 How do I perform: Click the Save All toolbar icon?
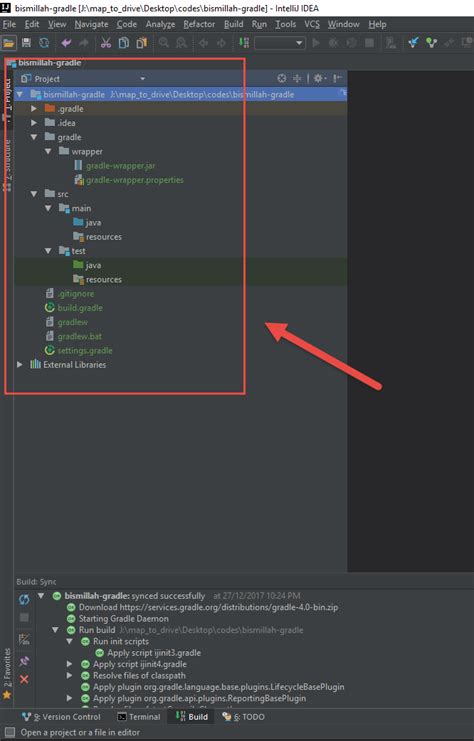click(x=26, y=43)
